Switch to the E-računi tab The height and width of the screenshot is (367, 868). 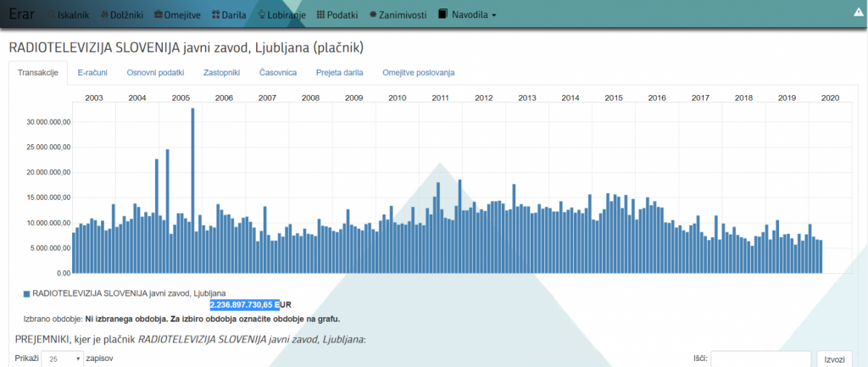pos(92,73)
